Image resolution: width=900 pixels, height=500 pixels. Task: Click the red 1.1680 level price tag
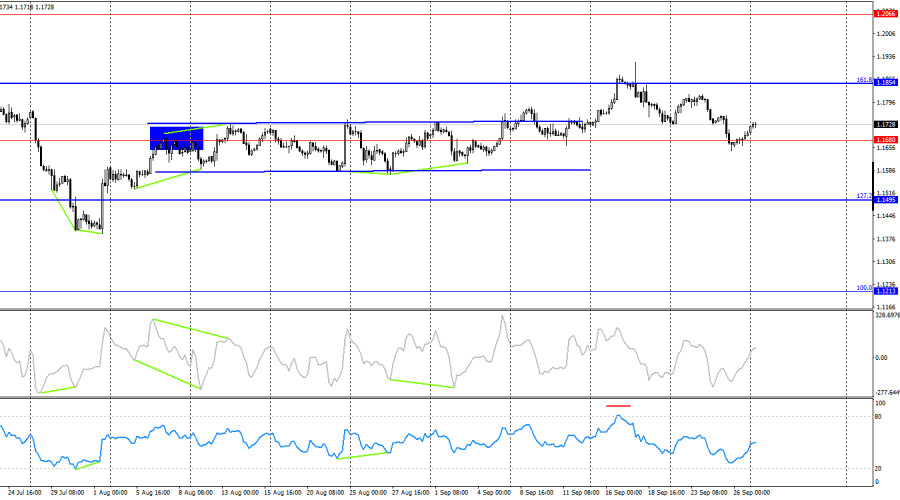point(885,140)
